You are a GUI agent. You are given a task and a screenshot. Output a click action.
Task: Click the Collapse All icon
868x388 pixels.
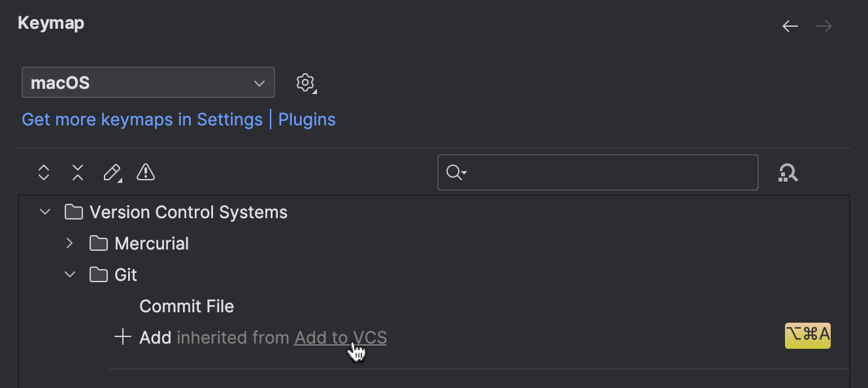coord(77,172)
